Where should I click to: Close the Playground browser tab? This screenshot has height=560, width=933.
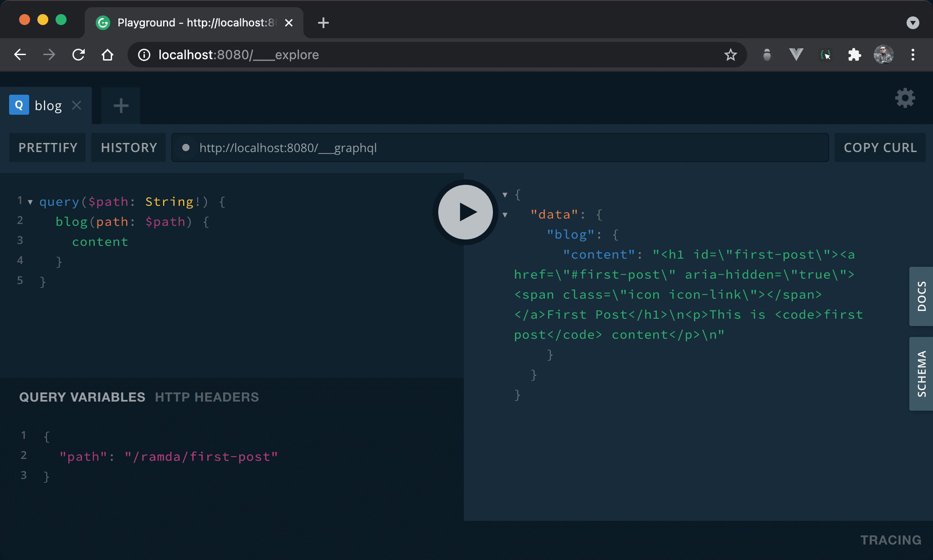point(288,22)
